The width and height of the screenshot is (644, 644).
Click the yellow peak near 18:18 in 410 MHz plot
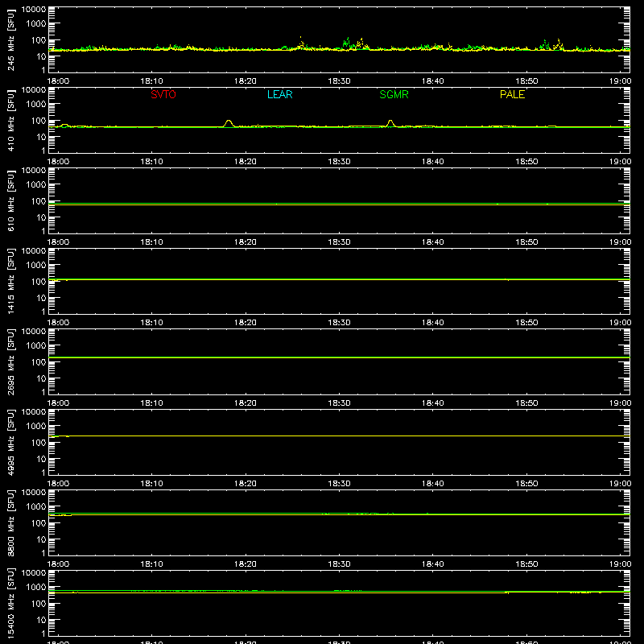pyautogui.click(x=229, y=123)
